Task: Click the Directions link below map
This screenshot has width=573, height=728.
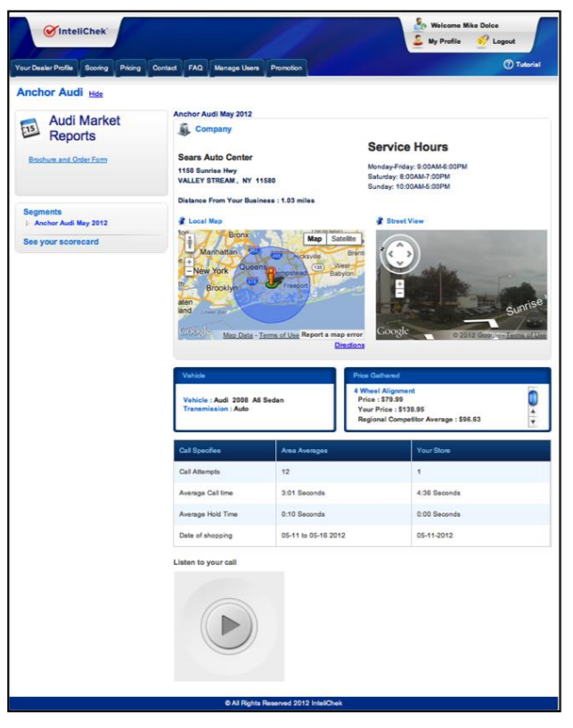Action: (x=349, y=345)
